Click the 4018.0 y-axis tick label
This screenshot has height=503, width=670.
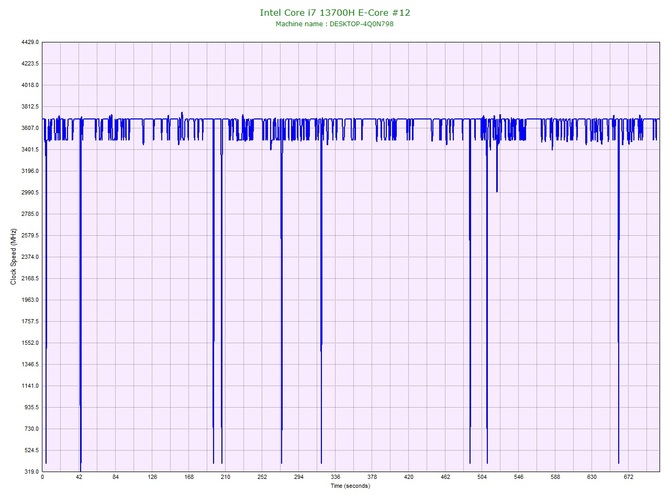point(30,85)
